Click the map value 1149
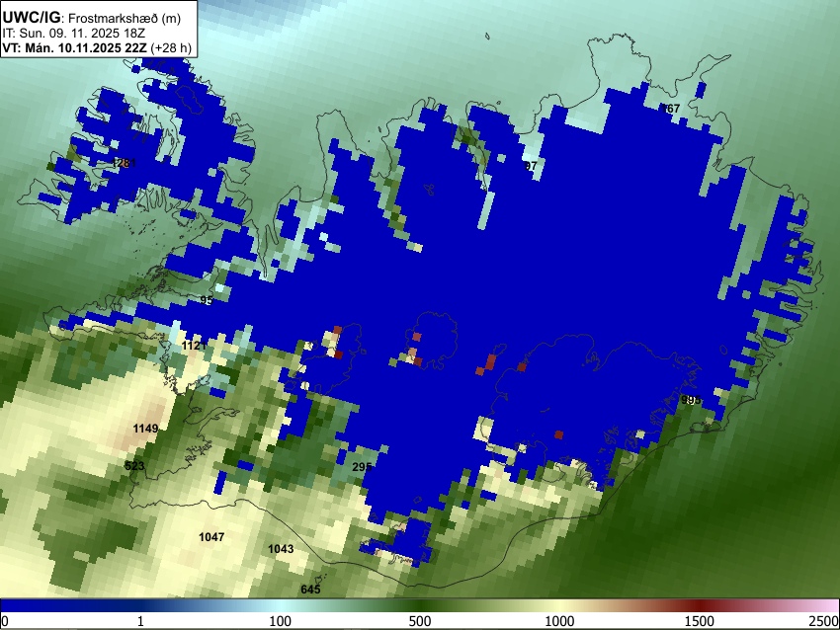 click(x=145, y=429)
